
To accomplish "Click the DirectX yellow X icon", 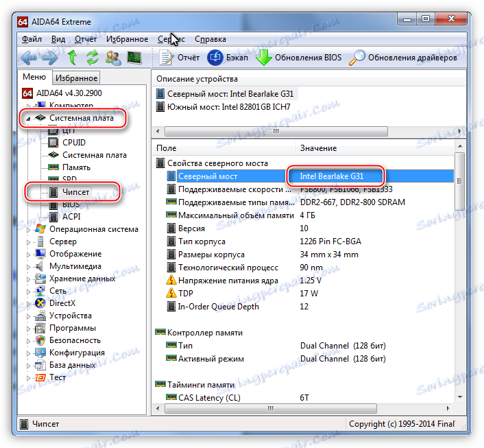I will click(x=40, y=303).
